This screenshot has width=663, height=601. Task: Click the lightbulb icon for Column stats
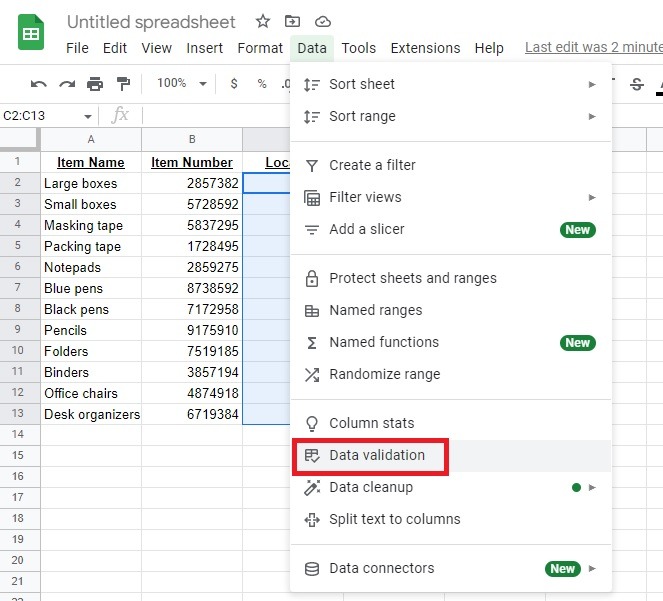point(312,424)
